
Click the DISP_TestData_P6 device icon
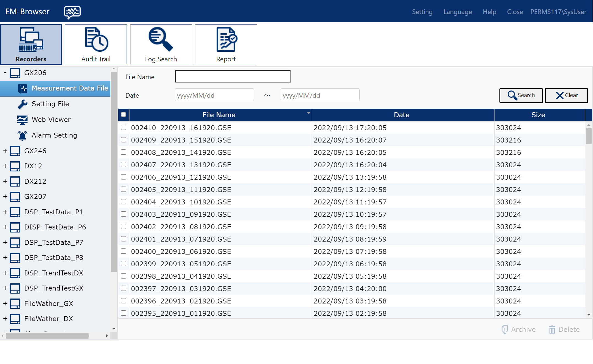point(15,227)
